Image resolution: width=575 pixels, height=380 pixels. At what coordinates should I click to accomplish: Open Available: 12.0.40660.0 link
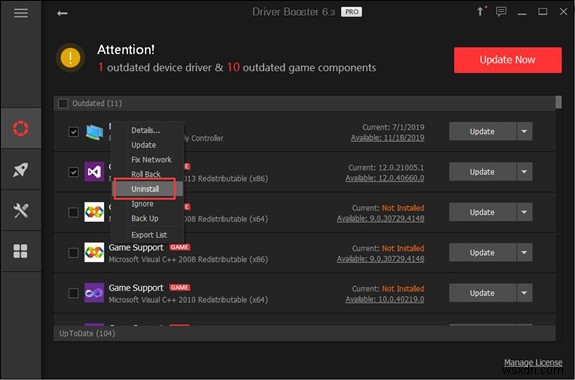coord(385,178)
